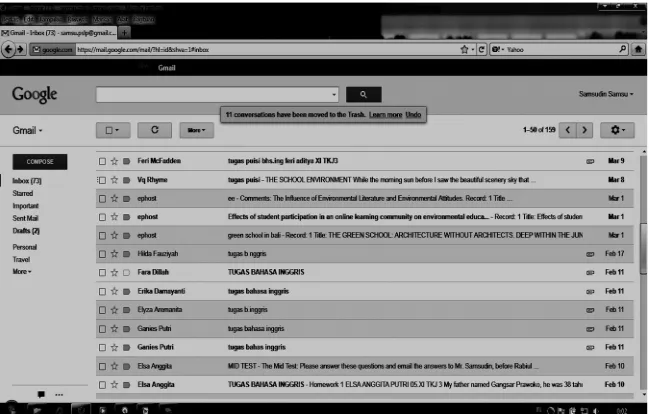Open the Sent Mail folder

click(25, 218)
